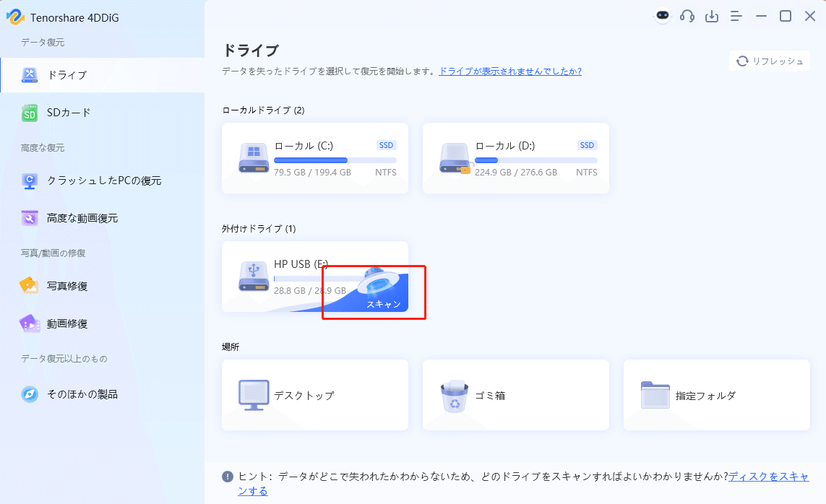Click the folder icon for 指定フォルダ
Image resolution: width=826 pixels, height=504 pixels.
pyautogui.click(x=655, y=395)
